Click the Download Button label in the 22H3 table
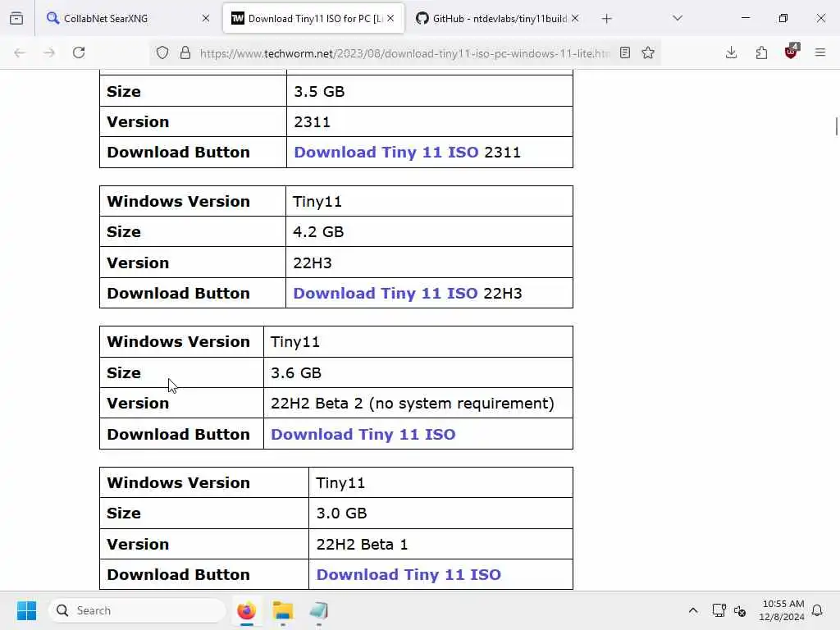The width and height of the screenshot is (840, 630). coord(178,293)
